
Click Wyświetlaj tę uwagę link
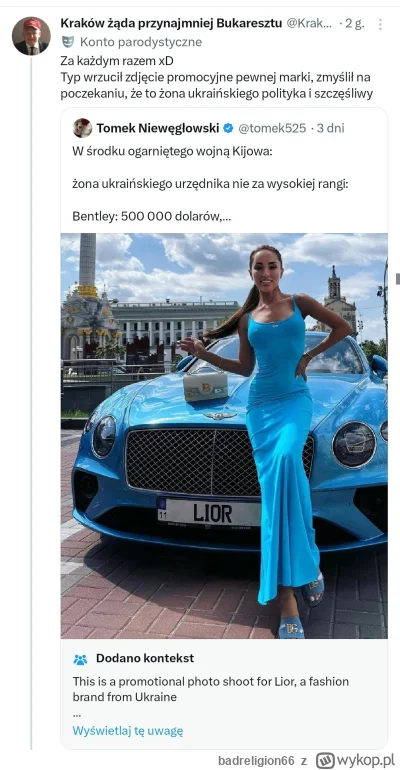(128, 730)
